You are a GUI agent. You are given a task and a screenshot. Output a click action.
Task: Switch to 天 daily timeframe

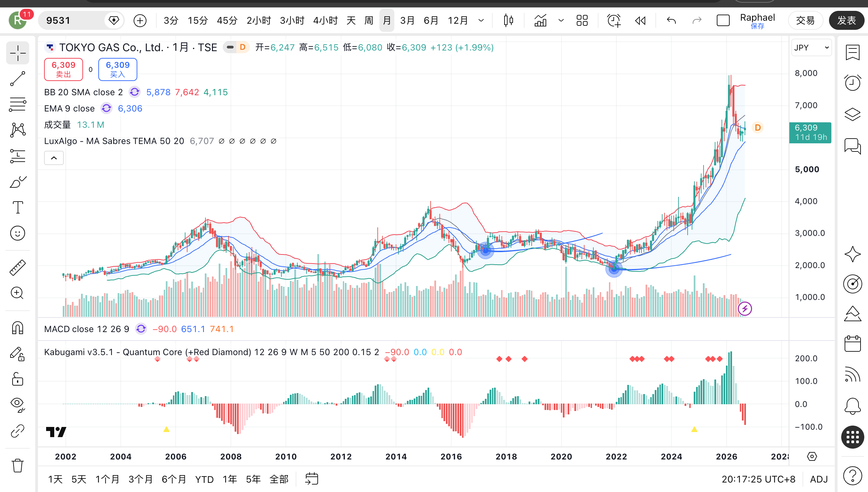click(351, 20)
